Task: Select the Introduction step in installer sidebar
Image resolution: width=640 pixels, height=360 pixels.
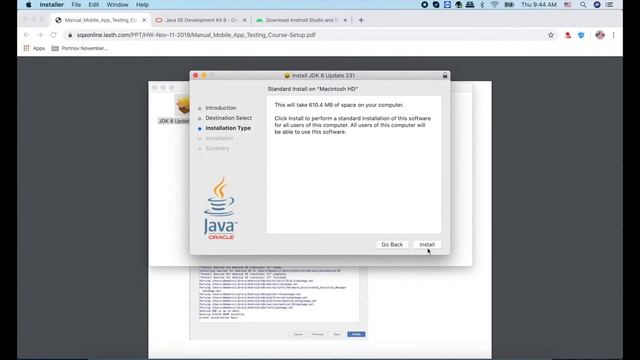Action: click(221, 108)
